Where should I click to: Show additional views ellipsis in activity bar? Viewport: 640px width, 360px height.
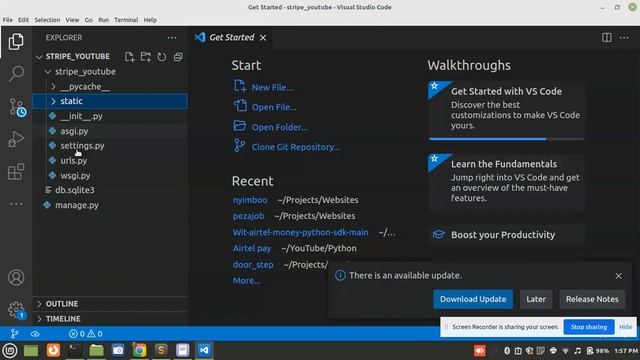[16, 203]
